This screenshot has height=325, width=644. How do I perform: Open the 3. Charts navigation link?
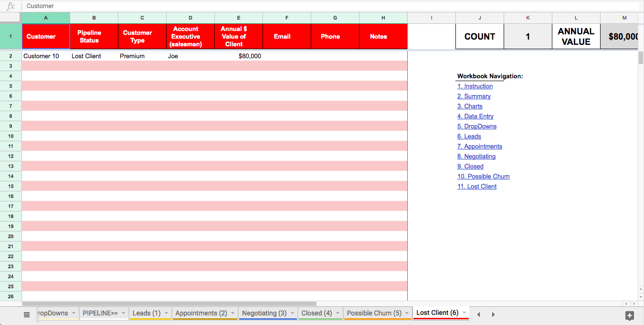click(470, 106)
